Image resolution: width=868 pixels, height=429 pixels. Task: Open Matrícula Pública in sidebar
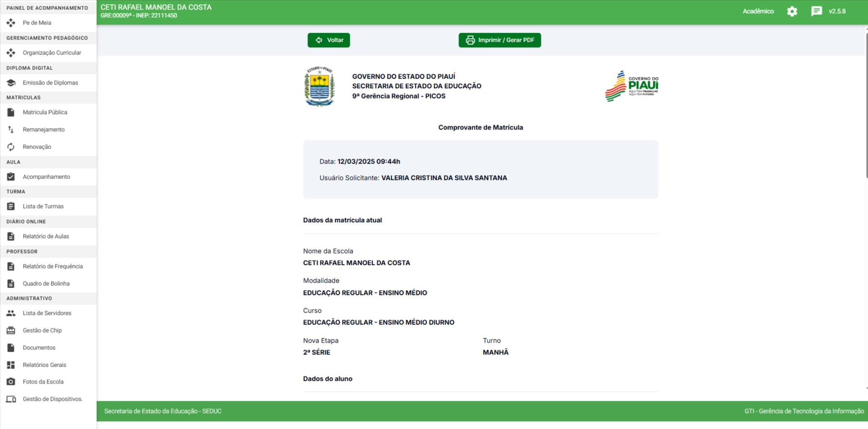(45, 112)
